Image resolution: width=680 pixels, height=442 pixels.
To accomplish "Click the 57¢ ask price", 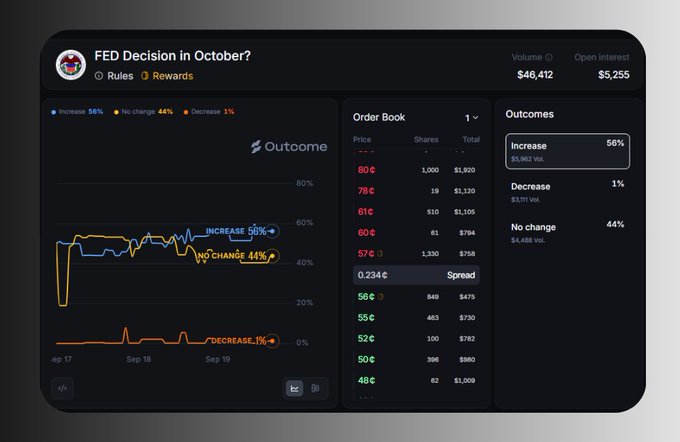I will coord(366,253).
